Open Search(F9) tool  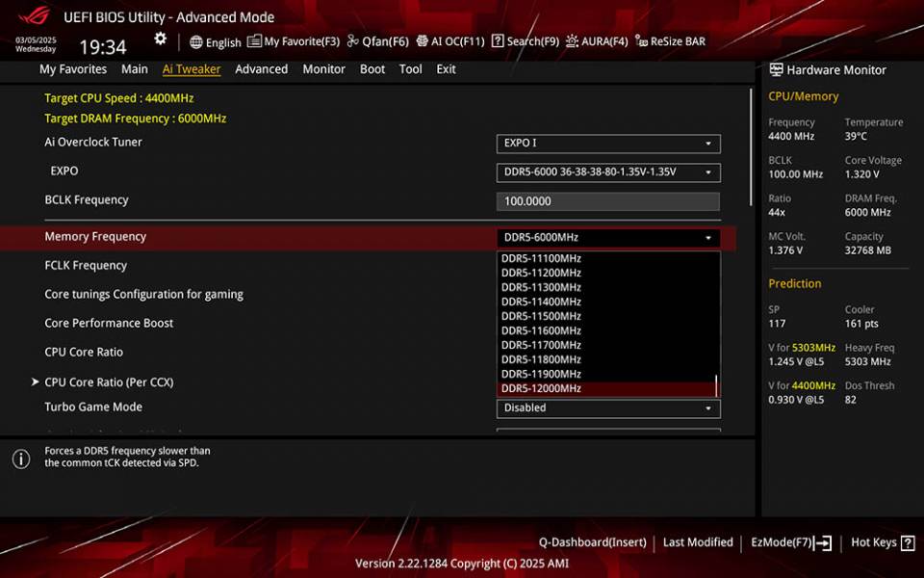pyautogui.click(x=526, y=41)
